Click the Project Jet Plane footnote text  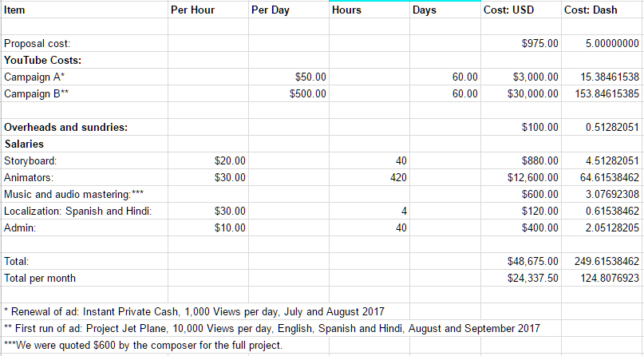[x=272, y=329]
